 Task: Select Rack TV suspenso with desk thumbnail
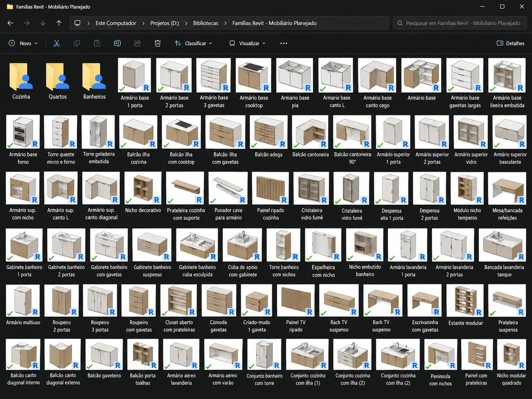(381, 309)
